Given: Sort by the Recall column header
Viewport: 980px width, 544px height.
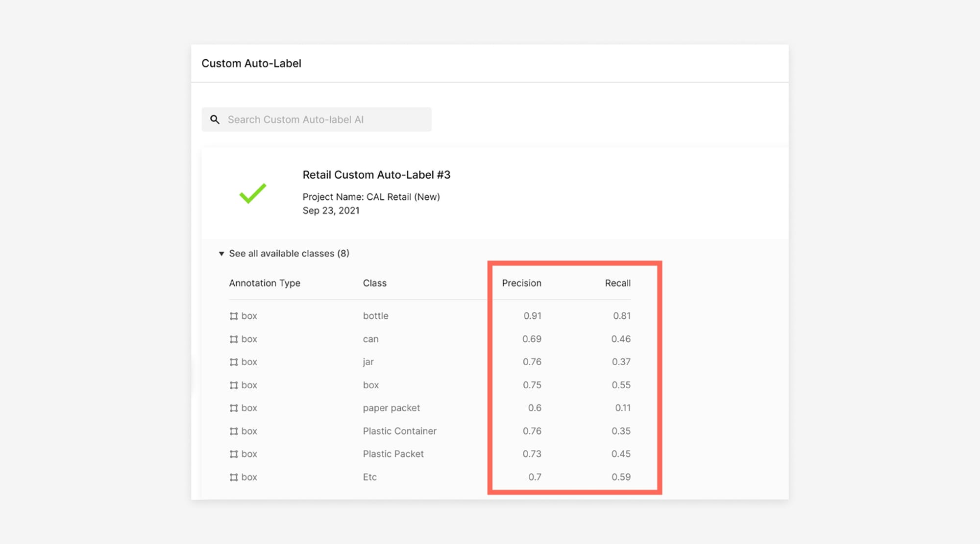Looking at the screenshot, I should pos(617,283).
